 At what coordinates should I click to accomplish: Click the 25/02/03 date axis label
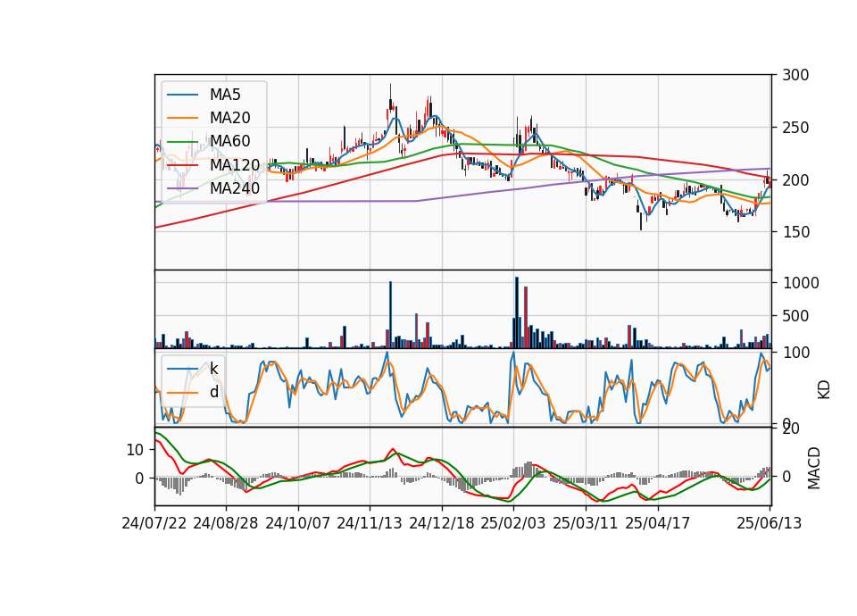coord(512,523)
